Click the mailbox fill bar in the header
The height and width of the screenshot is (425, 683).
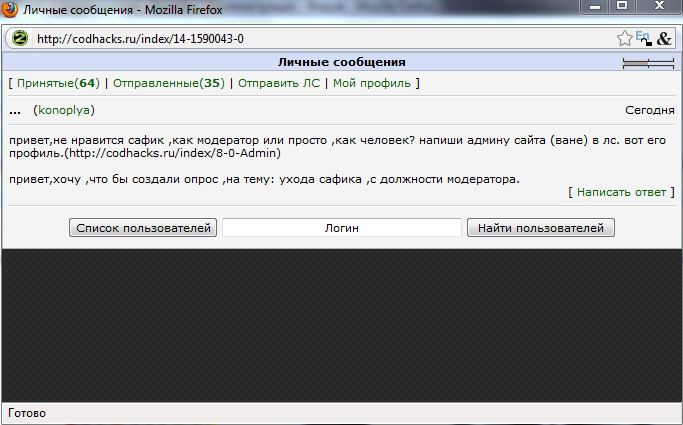[x=648, y=64]
